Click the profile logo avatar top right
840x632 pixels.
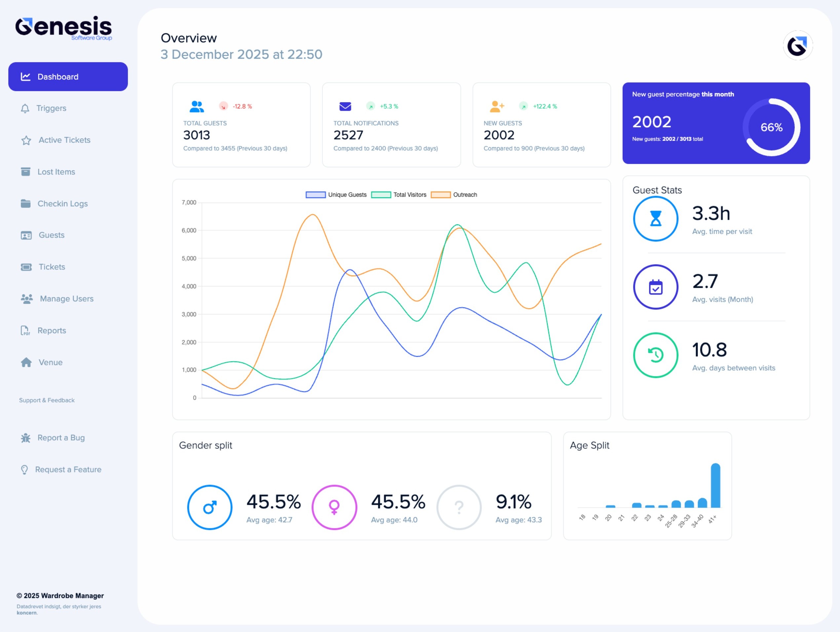[797, 46]
